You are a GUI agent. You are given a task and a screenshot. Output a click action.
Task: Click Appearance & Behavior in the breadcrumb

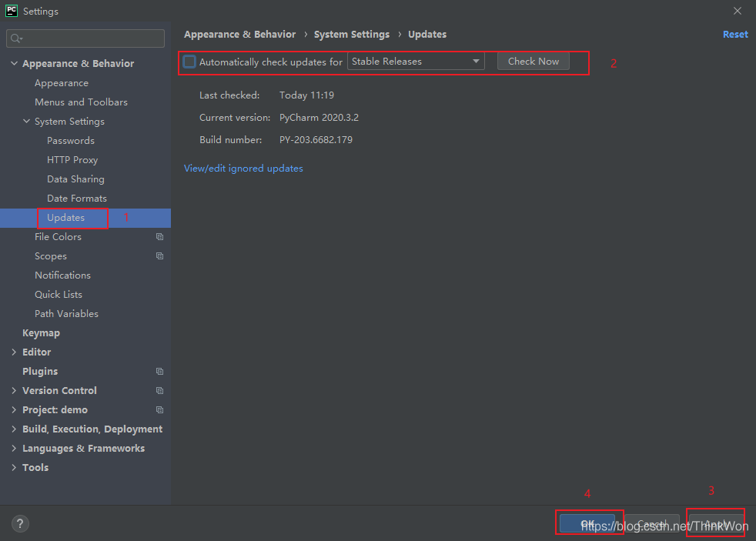tap(239, 34)
